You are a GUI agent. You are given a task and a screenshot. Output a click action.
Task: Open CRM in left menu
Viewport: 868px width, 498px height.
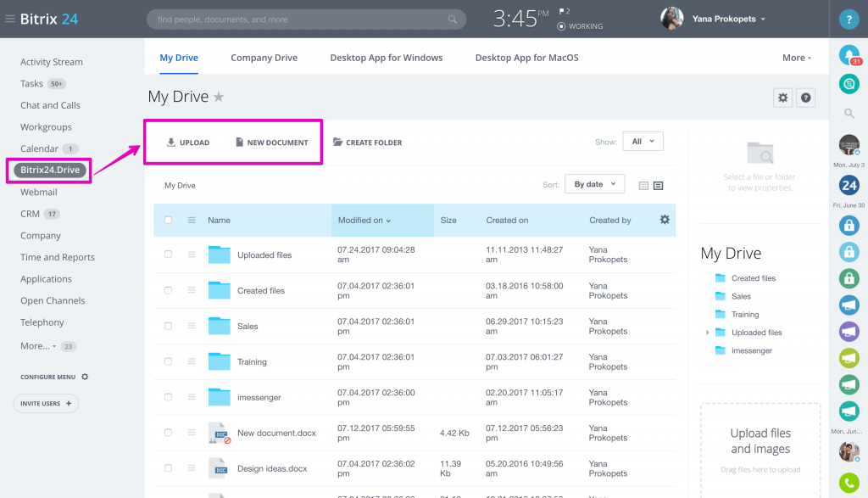tap(30, 214)
